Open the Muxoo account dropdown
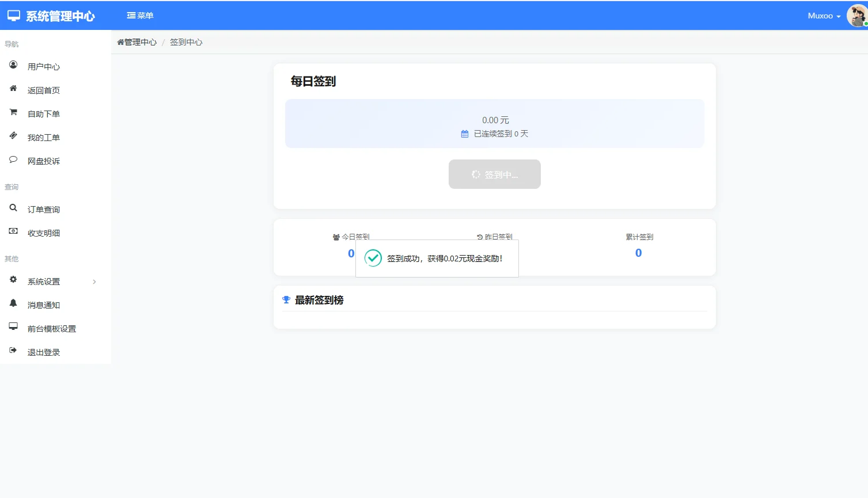 tap(822, 16)
